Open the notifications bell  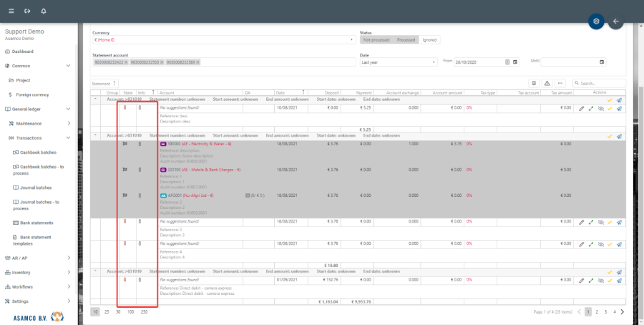[x=44, y=11]
